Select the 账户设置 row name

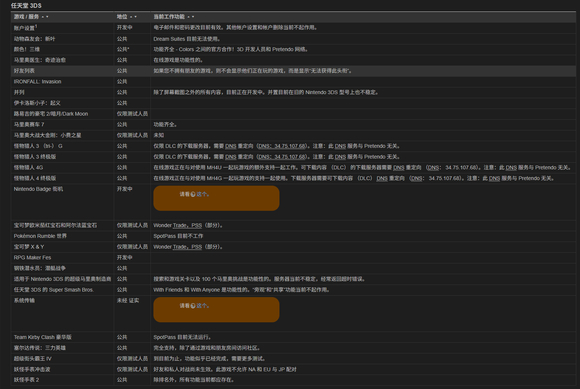click(25, 28)
